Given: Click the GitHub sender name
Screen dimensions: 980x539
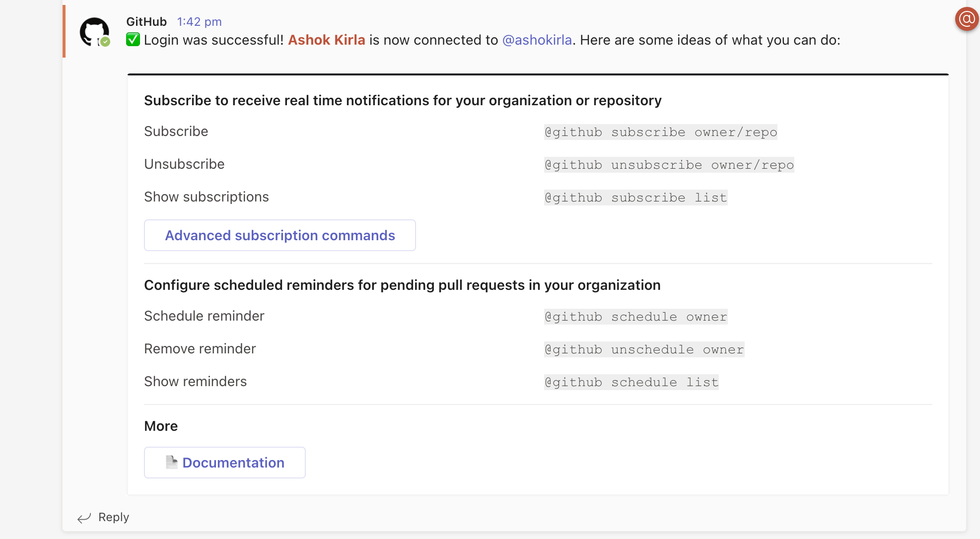Looking at the screenshot, I should [146, 22].
